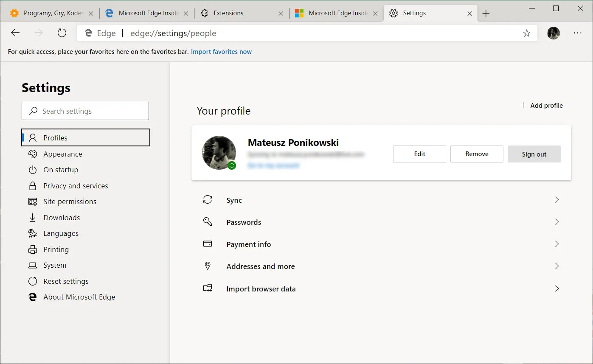Open a new tab with plus icon
This screenshot has height=364, width=593.
[486, 13]
